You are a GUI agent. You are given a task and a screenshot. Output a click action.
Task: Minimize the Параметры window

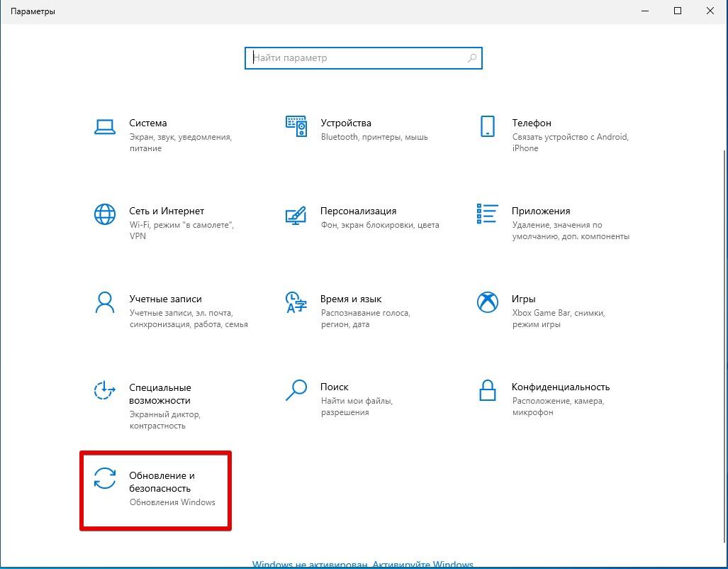tap(645, 11)
